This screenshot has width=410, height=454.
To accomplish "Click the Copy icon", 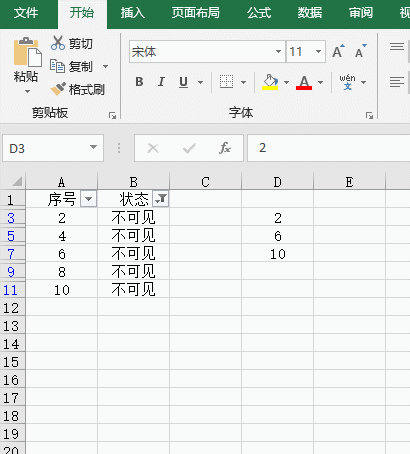I will 57,66.
